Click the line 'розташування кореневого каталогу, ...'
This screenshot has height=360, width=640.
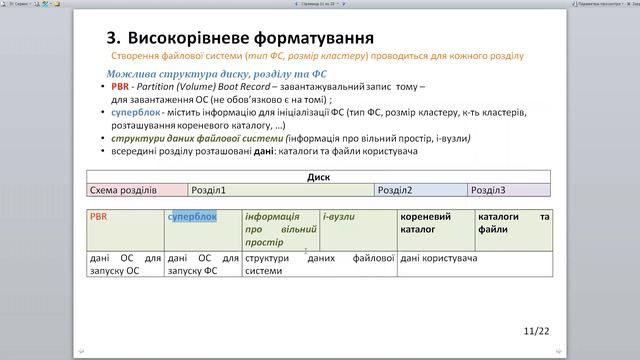(x=198, y=125)
